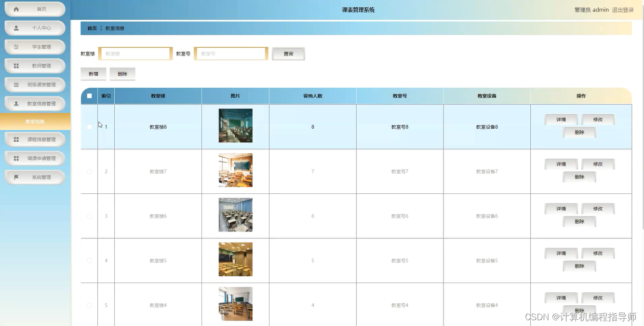Open 详情 for 教室楼7 row

(x=561, y=164)
